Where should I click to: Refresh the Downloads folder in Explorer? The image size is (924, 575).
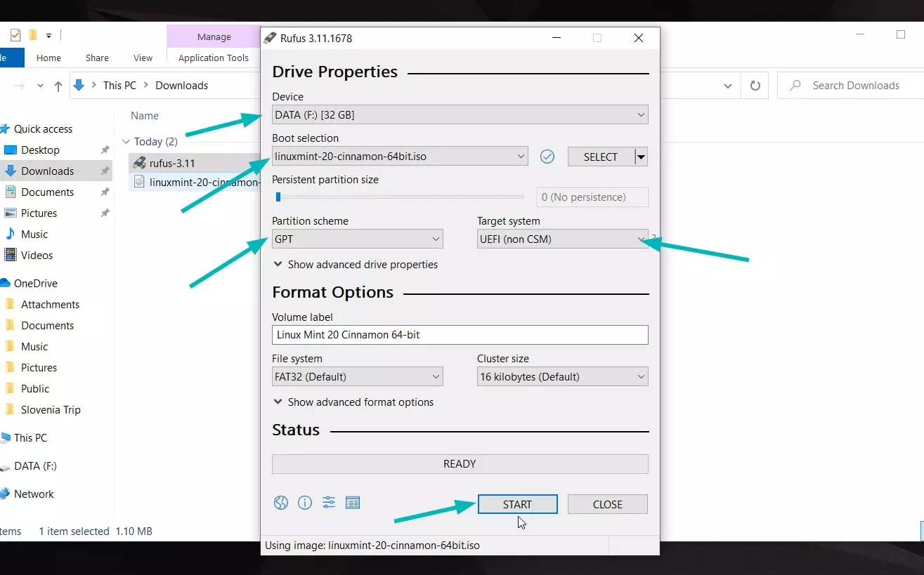(x=755, y=86)
